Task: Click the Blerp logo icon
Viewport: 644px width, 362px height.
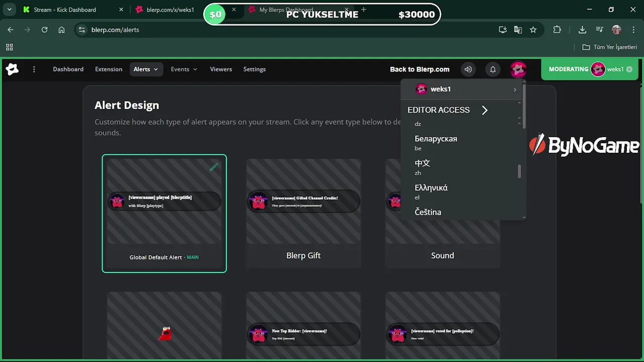Action: tap(12, 69)
